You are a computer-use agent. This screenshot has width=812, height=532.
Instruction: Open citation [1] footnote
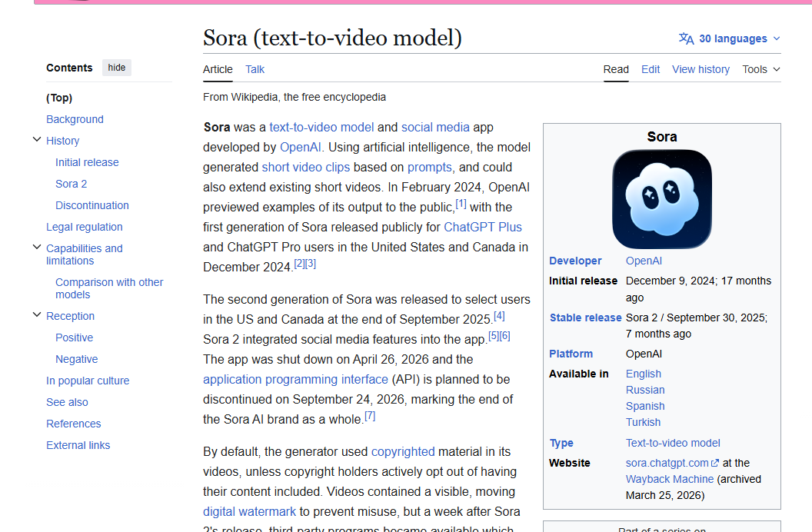coord(461,204)
